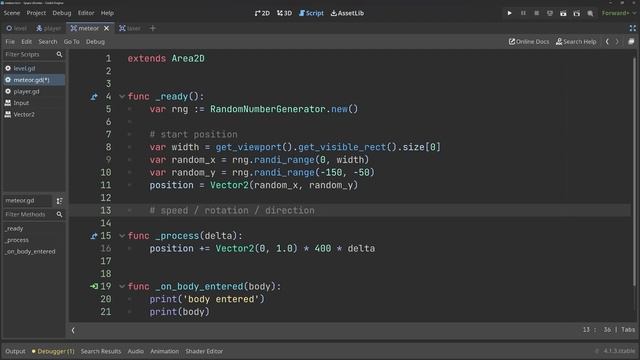640x360 pixels.
Task: Open script editor Debug menu
Action: coord(95,42)
